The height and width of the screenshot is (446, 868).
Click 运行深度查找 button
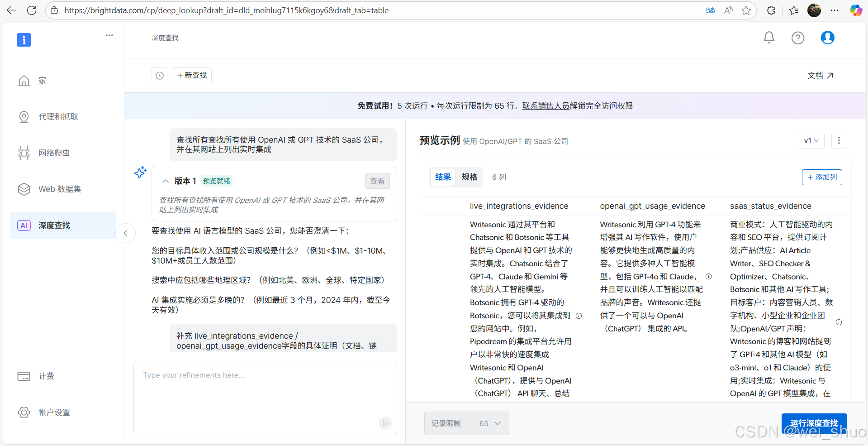(814, 423)
